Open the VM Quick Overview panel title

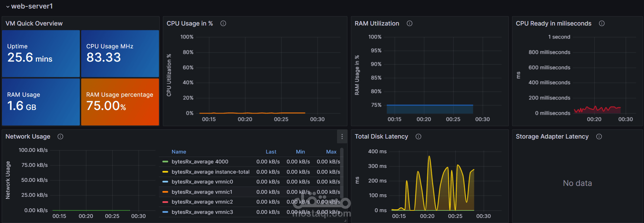(34, 23)
